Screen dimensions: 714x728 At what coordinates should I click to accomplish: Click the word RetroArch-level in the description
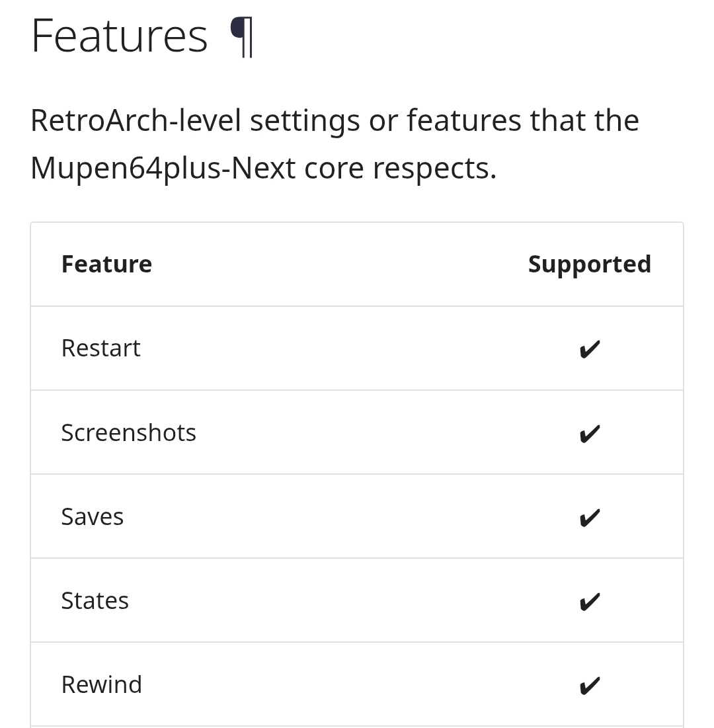click(x=136, y=120)
